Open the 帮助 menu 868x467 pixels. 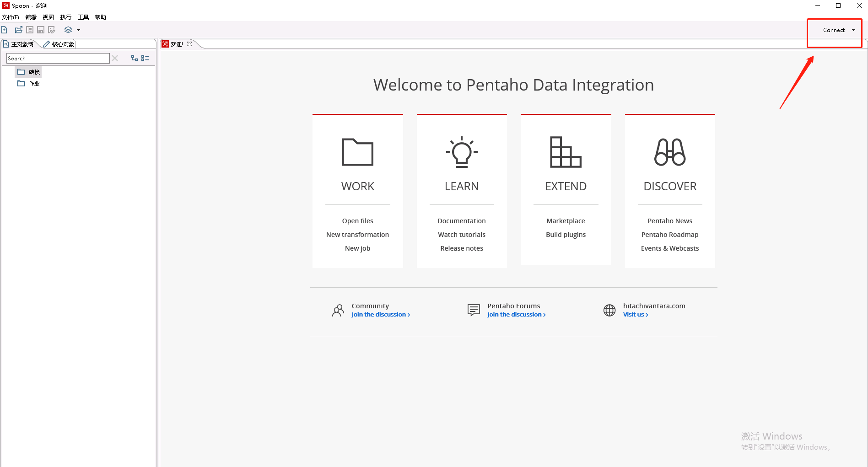pyautogui.click(x=101, y=17)
